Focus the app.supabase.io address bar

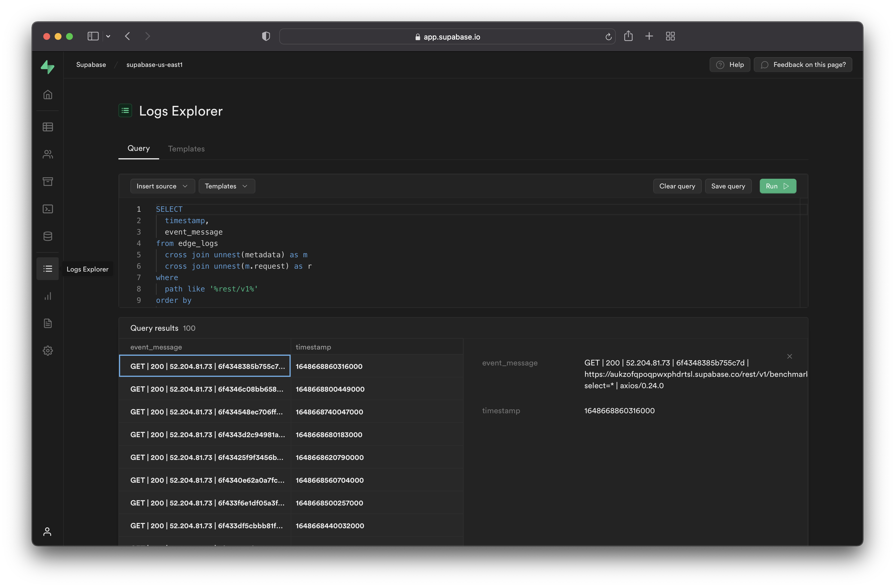click(x=447, y=36)
